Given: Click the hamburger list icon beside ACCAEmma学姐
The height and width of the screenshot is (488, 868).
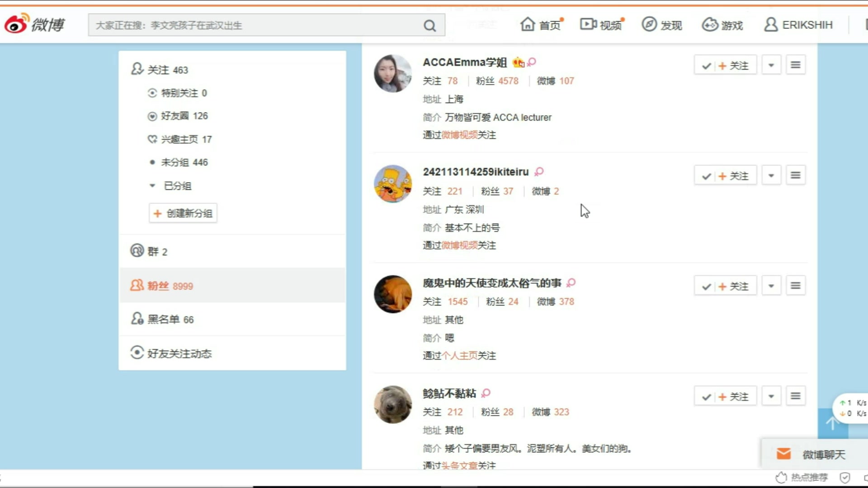Looking at the screenshot, I should pos(796,65).
